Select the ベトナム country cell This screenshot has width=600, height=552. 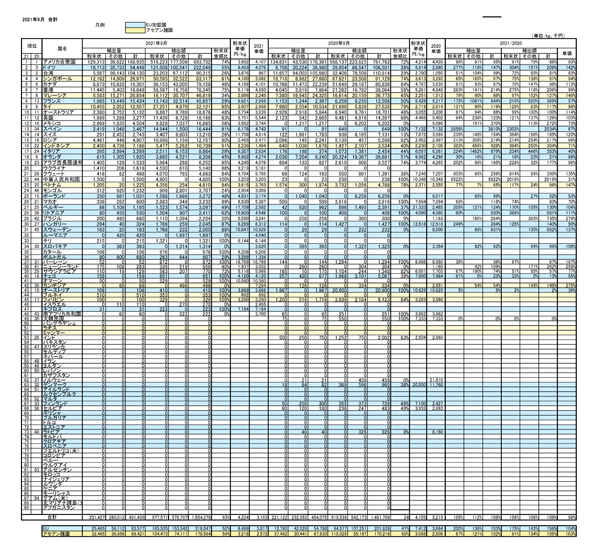click(62, 185)
